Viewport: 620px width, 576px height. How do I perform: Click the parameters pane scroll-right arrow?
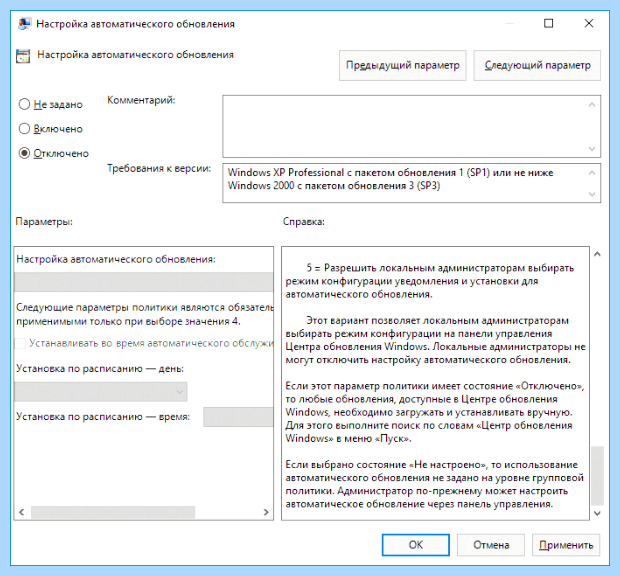[x=266, y=512]
